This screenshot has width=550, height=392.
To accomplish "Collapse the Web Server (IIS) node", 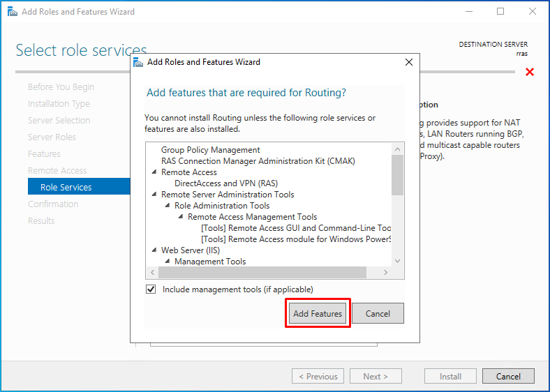I will 154,250.
